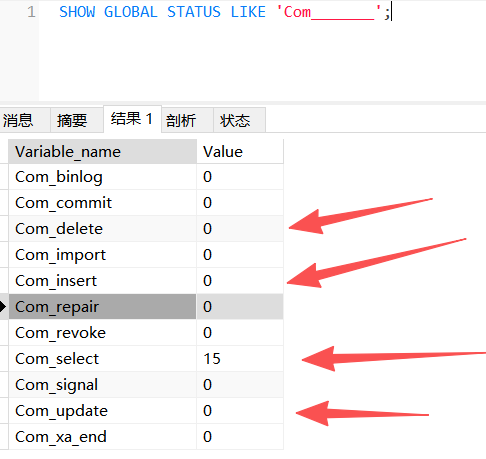This screenshot has height=459, width=486.
Task: Click the current-row indicator beside Com_repair
Action: click(x=3, y=307)
